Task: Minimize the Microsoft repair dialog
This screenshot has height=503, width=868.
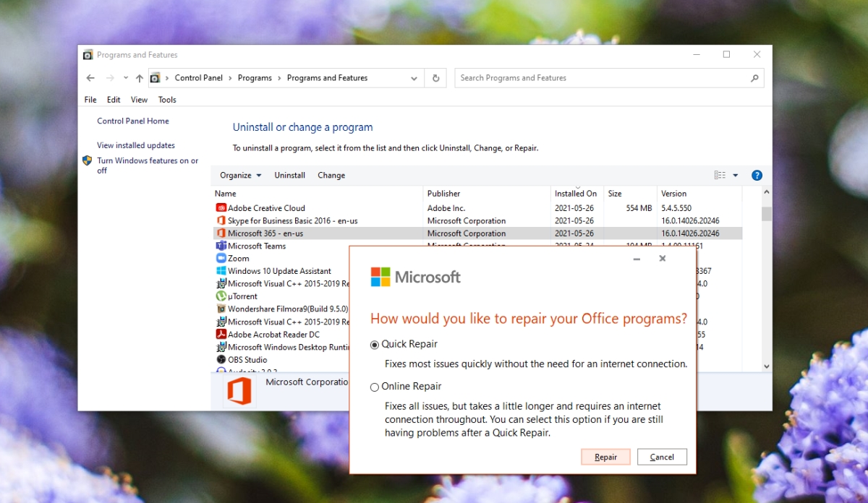Action: click(x=637, y=259)
